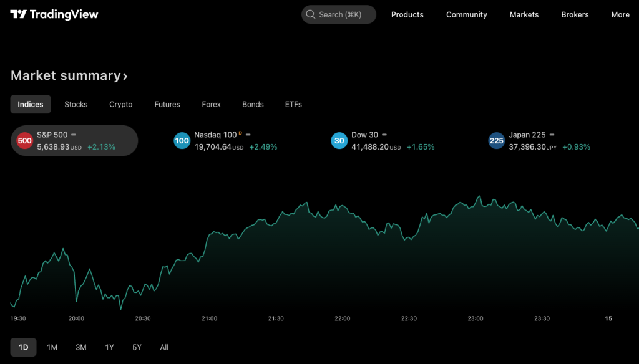Open the Markets menu
The height and width of the screenshot is (364, 639).
click(x=524, y=15)
